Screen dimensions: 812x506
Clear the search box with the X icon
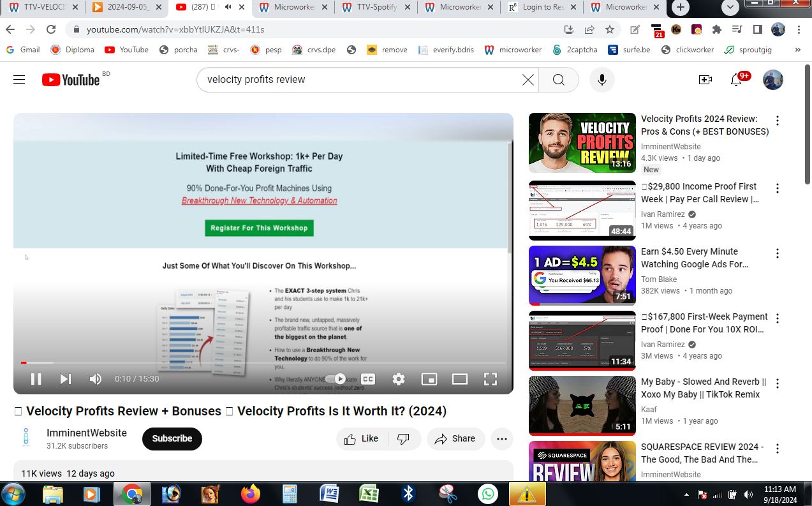[x=528, y=80]
